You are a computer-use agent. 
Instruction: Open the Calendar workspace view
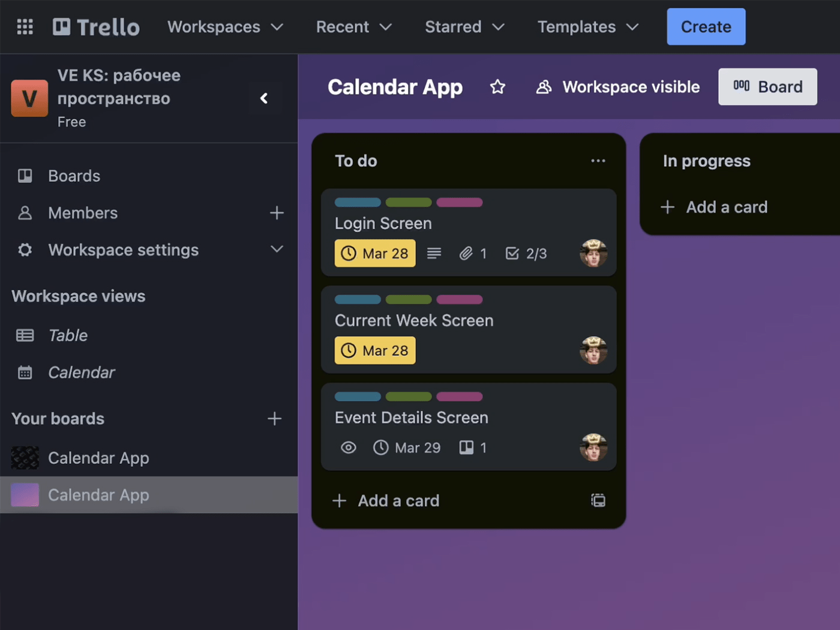(81, 372)
